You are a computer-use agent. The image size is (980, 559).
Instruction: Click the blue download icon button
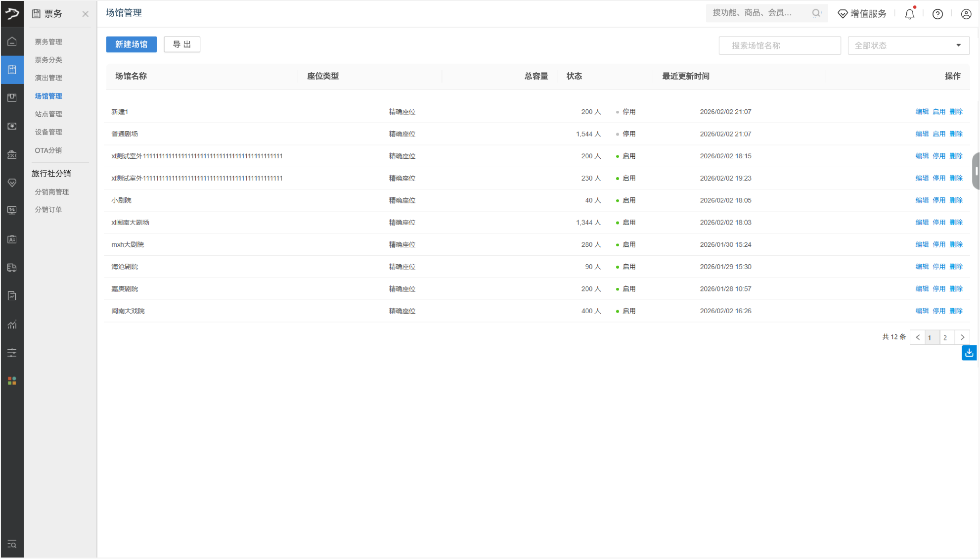pos(969,353)
